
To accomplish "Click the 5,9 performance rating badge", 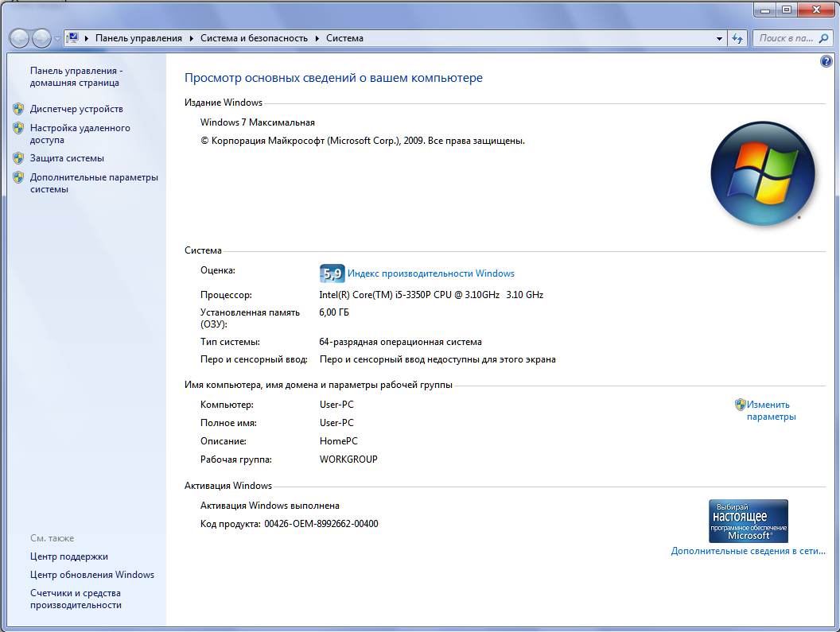I will pos(332,273).
